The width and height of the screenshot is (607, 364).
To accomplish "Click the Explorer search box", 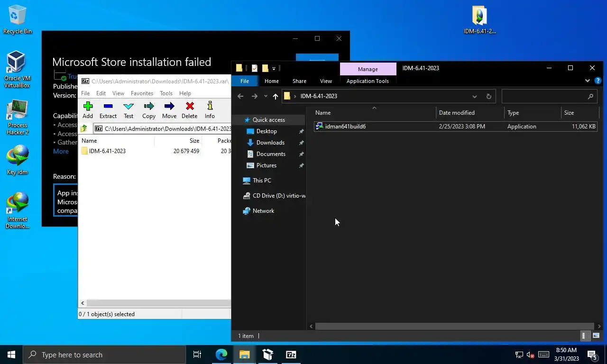I will pos(549,96).
